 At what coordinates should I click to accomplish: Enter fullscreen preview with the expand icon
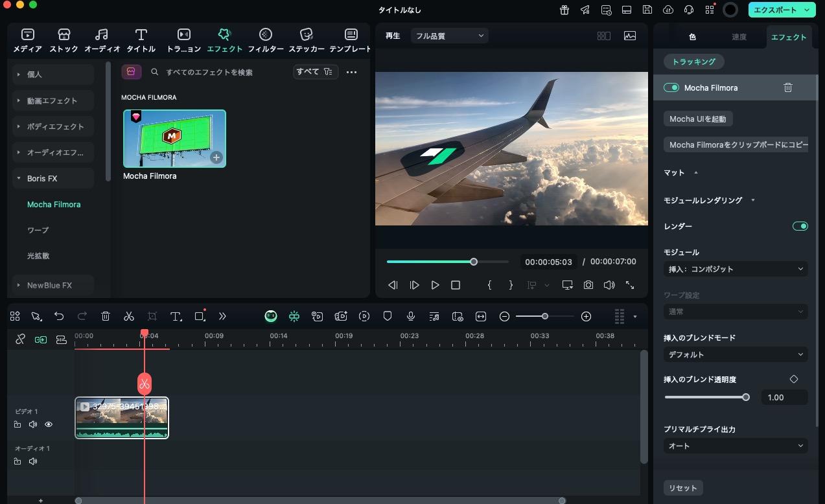(630, 285)
